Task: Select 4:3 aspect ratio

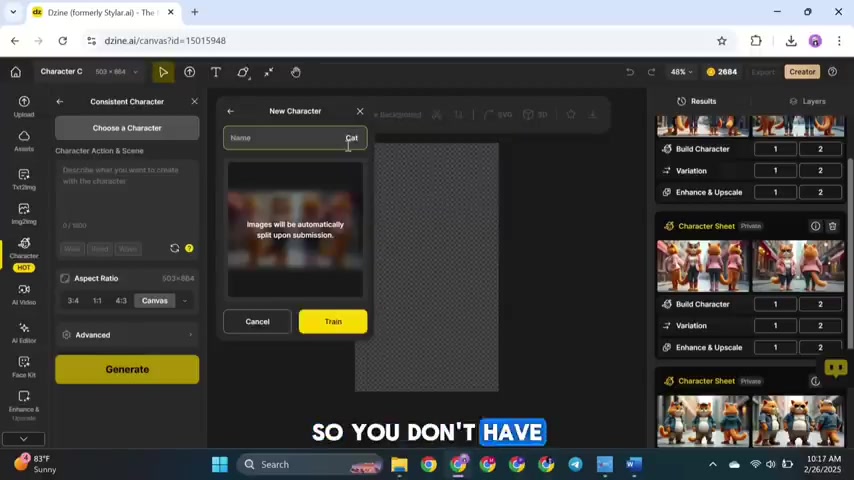Action: [x=121, y=301]
